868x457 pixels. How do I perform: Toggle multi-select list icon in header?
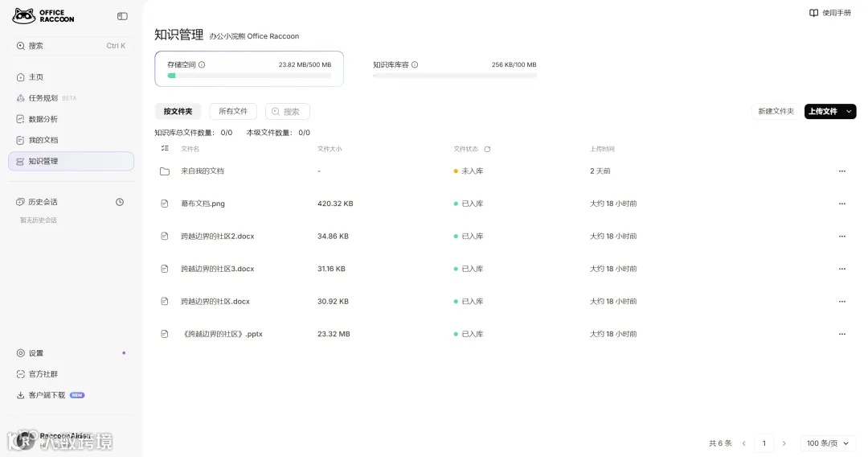(x=165, y=149)
